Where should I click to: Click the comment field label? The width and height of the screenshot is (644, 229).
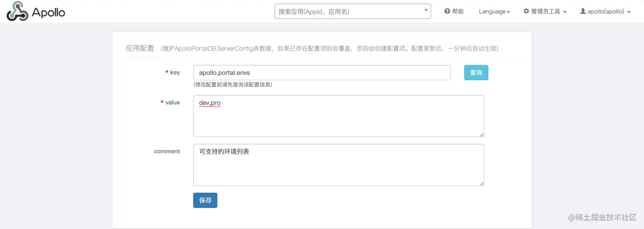point(167,151)
